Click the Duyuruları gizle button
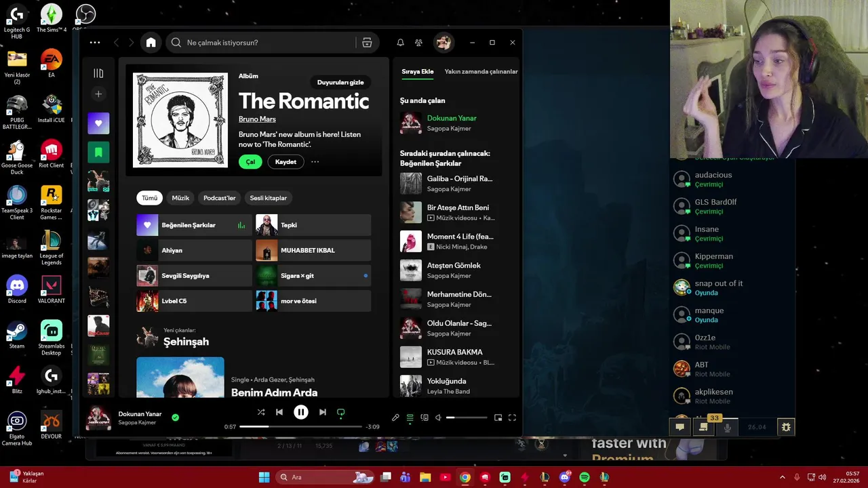Viewport: 868px width, 488px height. click(x=340, y=82)
